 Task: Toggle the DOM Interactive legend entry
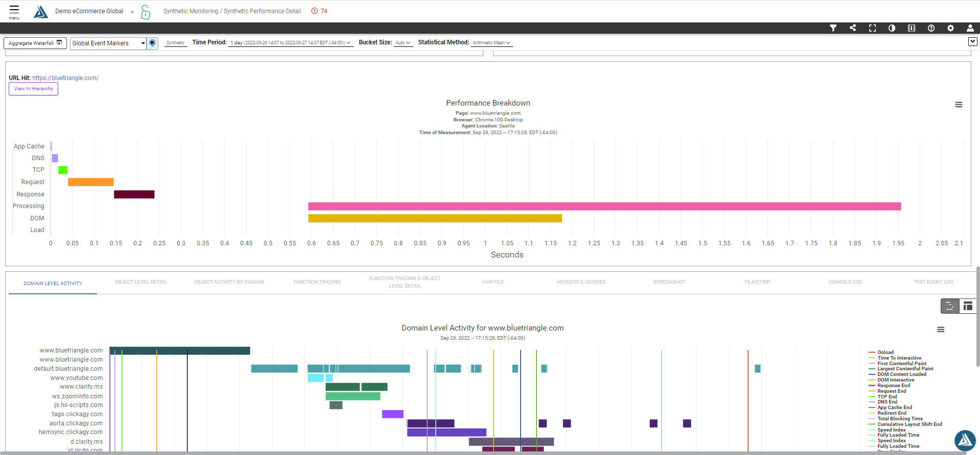[891, 380]
